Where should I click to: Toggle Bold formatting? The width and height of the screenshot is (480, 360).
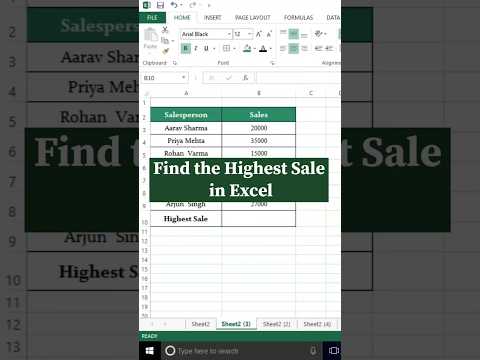(186, 49)
